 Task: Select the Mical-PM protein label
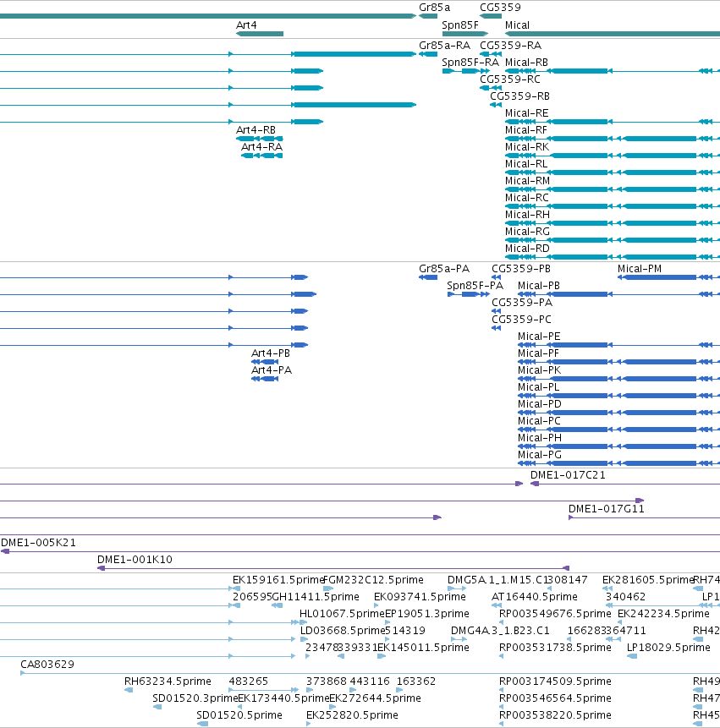coord(640,269)
